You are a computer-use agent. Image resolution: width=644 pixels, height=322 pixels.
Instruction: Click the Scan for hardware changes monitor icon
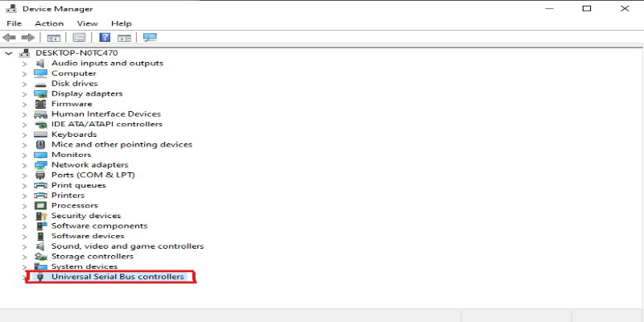(x=150, y=38)
